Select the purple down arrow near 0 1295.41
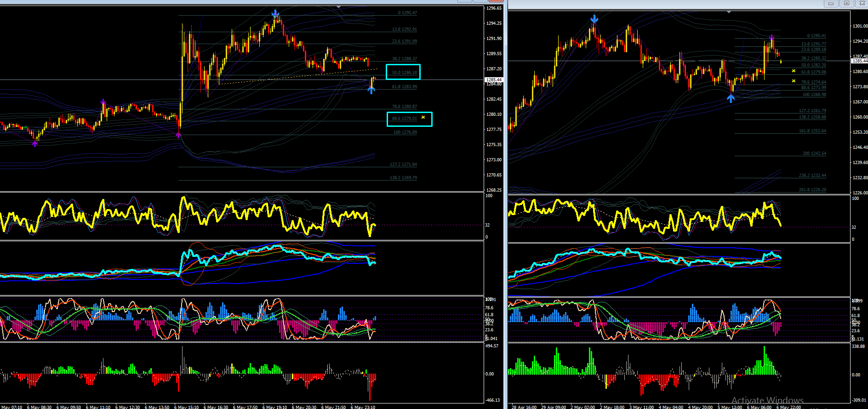 771,37
